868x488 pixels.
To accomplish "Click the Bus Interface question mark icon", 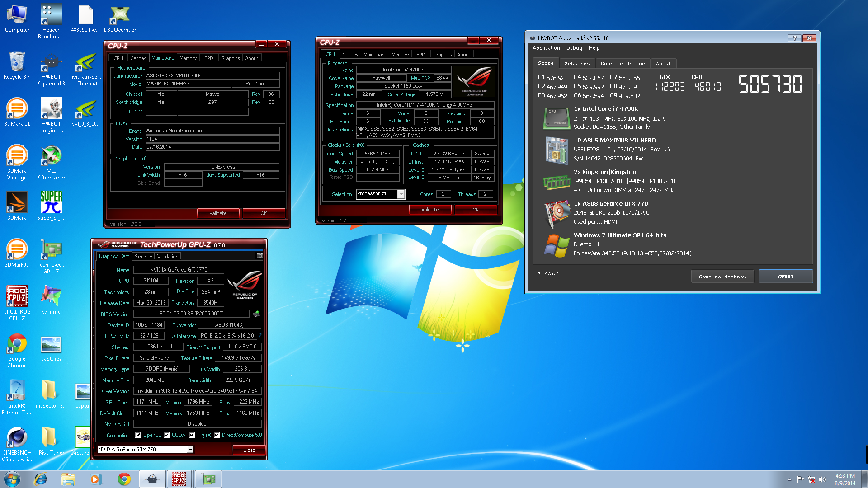I will (x=260, y=336).
